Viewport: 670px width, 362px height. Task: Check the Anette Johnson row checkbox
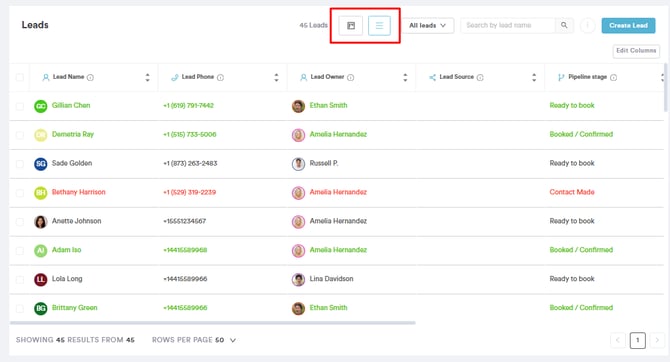20,221
